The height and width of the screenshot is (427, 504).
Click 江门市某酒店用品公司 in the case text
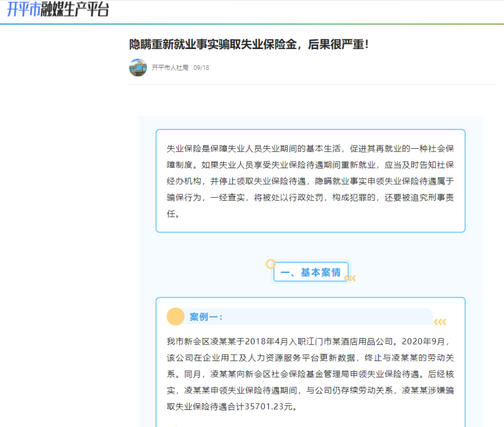[x=349, y=341]
